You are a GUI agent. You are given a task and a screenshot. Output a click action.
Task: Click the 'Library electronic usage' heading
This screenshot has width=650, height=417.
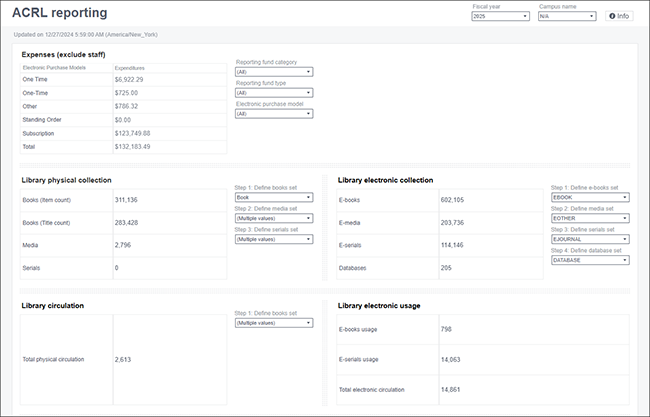379,306
